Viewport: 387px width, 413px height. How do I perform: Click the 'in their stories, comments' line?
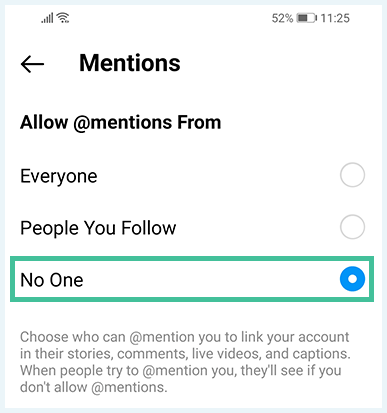pyautogui.click(x=185, y=354)
